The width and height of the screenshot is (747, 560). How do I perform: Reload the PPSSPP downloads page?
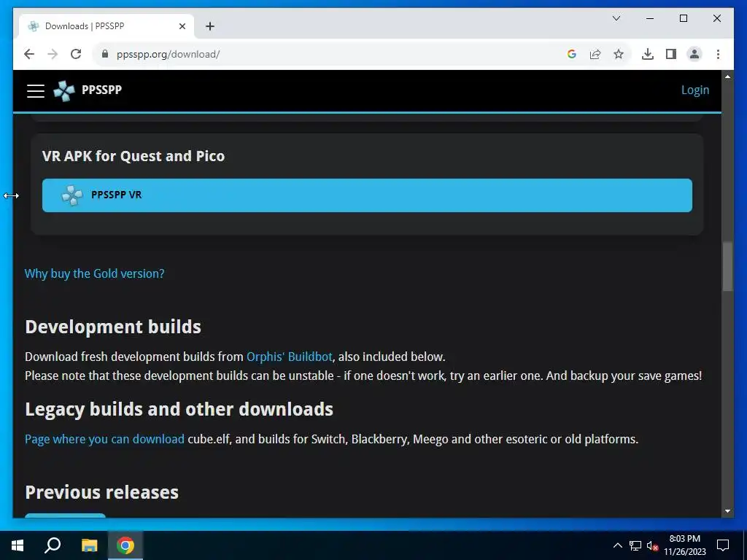76,54
